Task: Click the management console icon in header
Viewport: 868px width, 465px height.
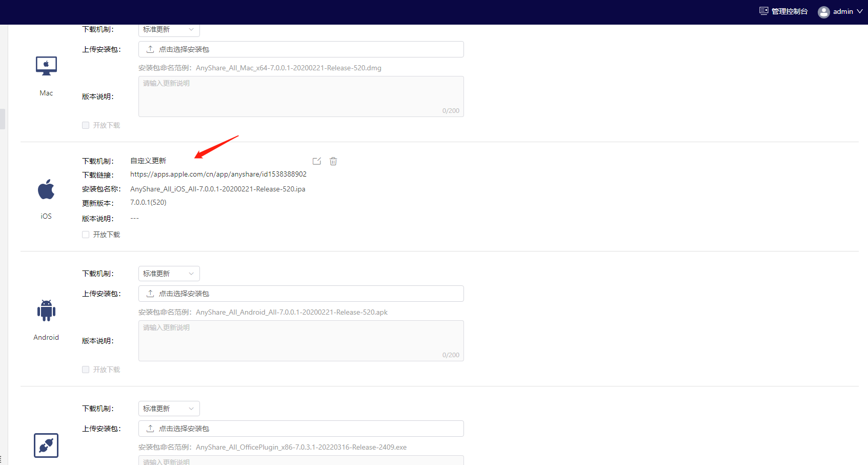Action: 764,11
